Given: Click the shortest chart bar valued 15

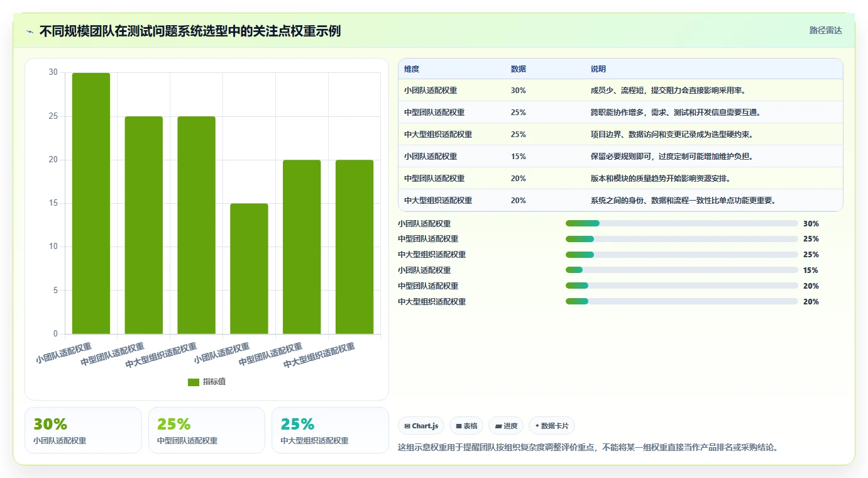Looking at the screenshot, I should [x=249, y=269].
